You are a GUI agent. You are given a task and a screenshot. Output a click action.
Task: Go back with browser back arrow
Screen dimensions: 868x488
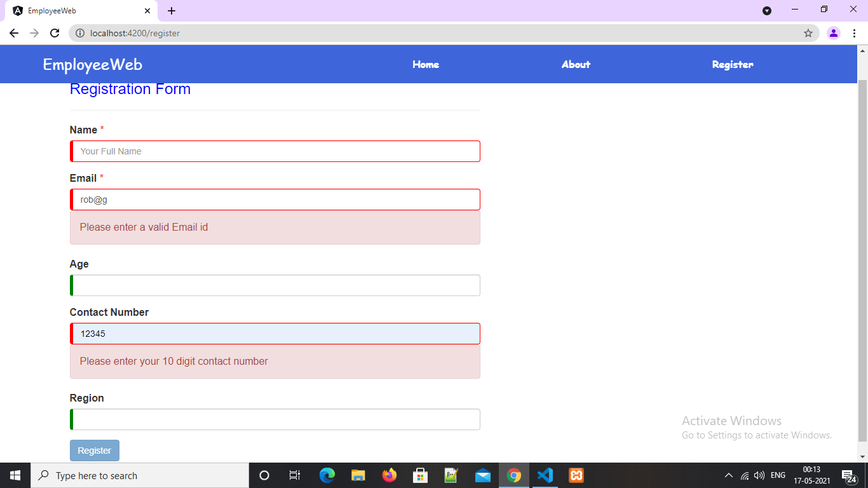click(14, 33)
